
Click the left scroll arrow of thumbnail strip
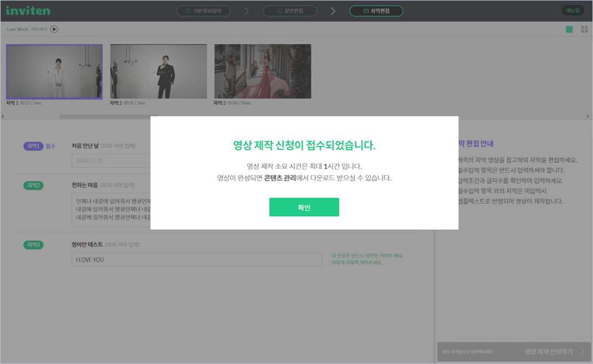pos(3,116)
